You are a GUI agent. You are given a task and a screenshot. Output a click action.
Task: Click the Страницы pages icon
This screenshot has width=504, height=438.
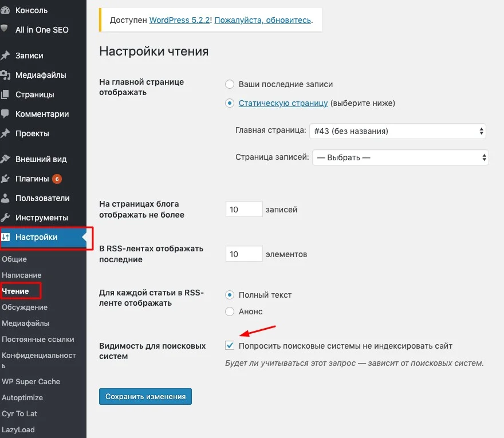tap(6, 94)
